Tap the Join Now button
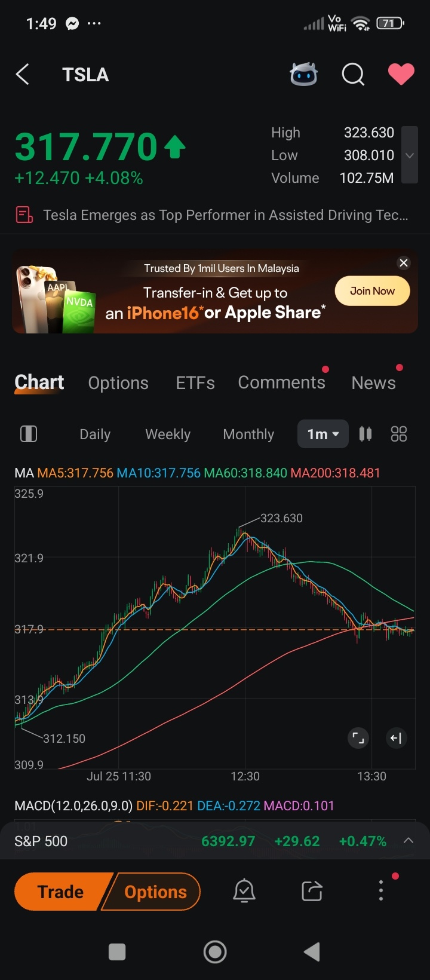Image resolution: width=430 pixels, height=980 pixels. (x=372, y=291)
